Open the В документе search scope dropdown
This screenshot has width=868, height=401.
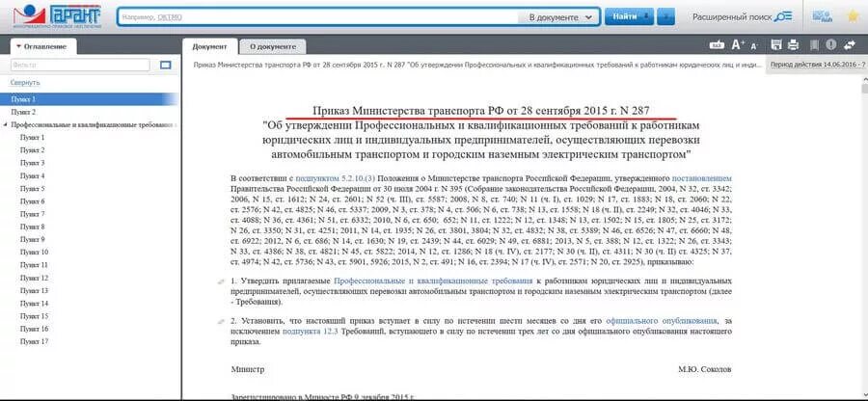click(x=558, y=17)
